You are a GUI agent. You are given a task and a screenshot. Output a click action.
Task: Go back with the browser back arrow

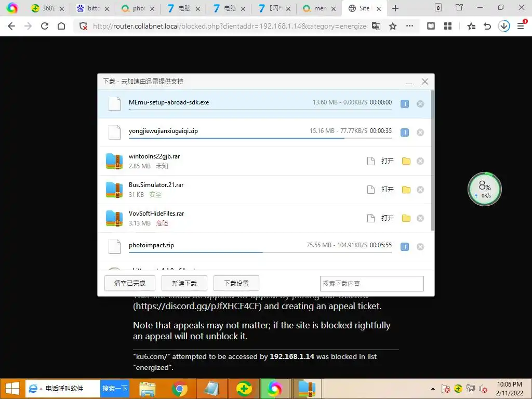click(x=11, y=26)
